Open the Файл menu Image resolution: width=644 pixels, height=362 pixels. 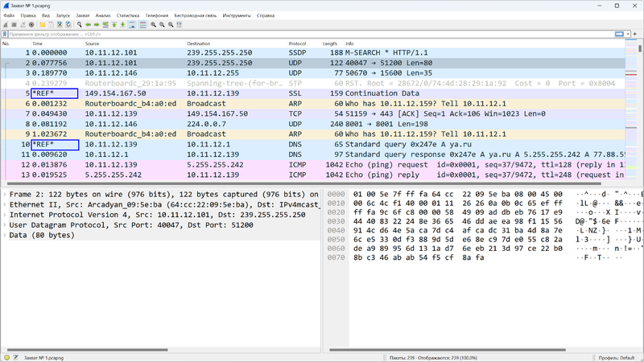(9, 15)
